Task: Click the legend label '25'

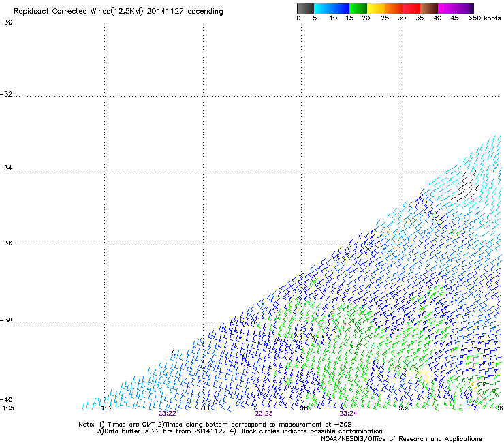Action: click(385, 18)
